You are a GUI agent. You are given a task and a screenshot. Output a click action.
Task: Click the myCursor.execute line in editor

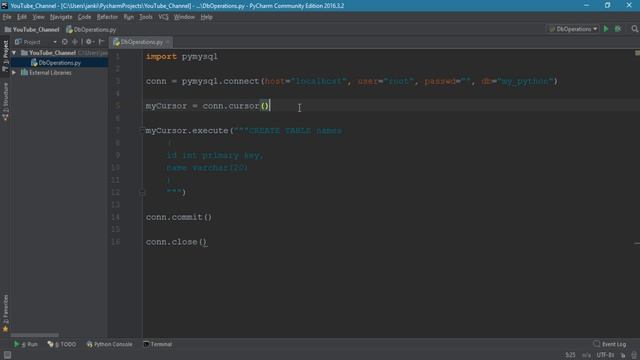coord(244,131)
